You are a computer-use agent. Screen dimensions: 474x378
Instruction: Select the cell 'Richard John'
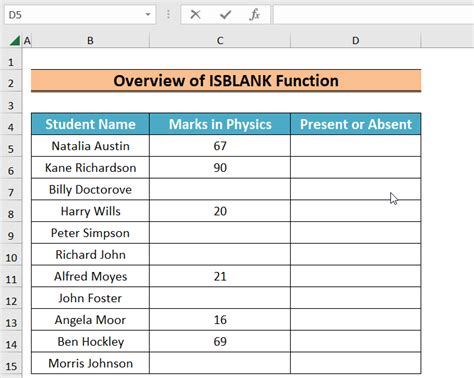point(90,254)
